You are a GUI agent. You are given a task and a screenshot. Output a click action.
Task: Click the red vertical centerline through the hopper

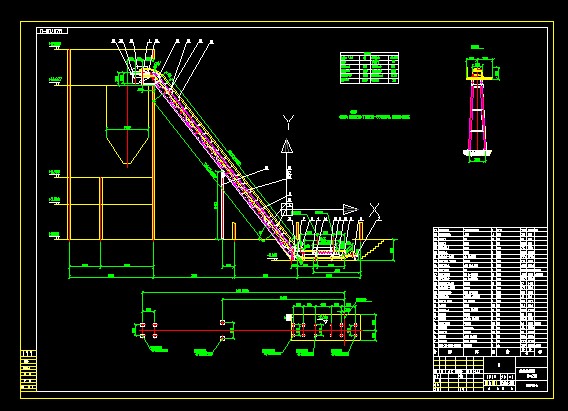128,126
